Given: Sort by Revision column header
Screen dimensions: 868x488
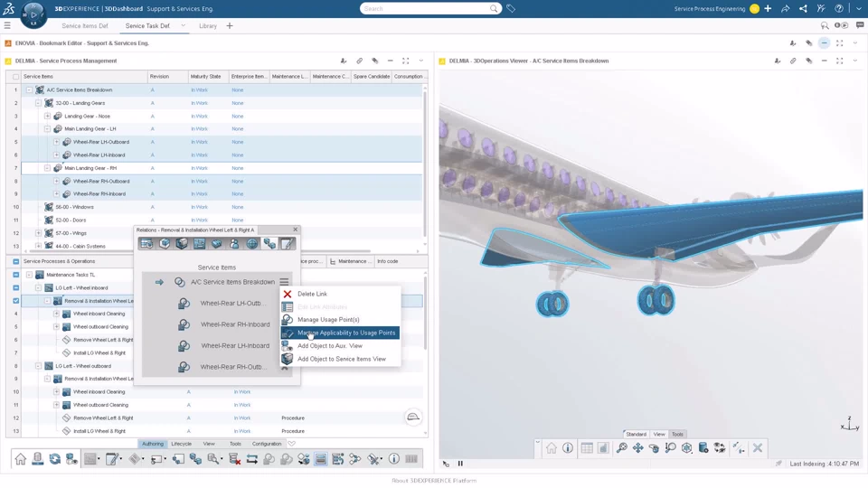Looking at the screenshot, I should (168, 76).
